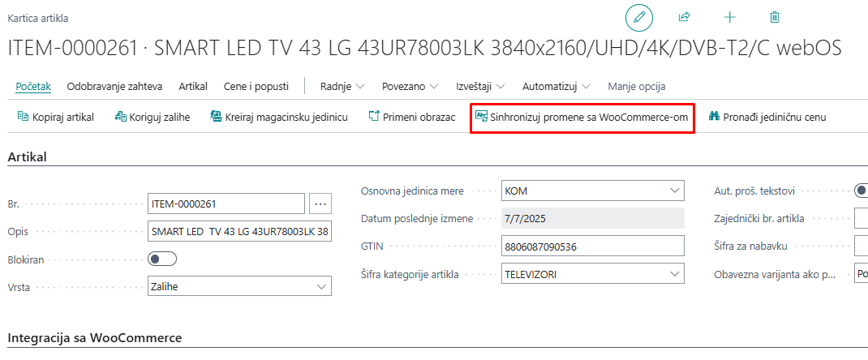
Task: Click Sinhronizuj promene sa WooCommerce-om
Action: coord(582,118)
